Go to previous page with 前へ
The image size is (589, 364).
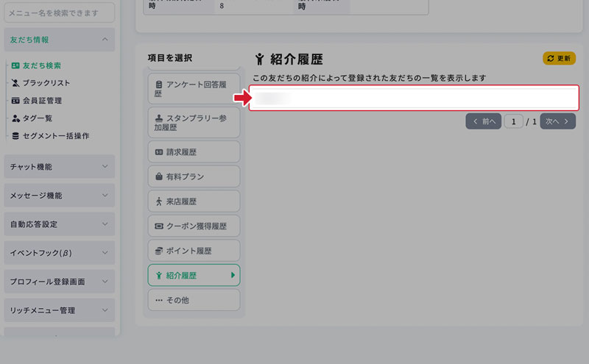(x=483, y=121)
